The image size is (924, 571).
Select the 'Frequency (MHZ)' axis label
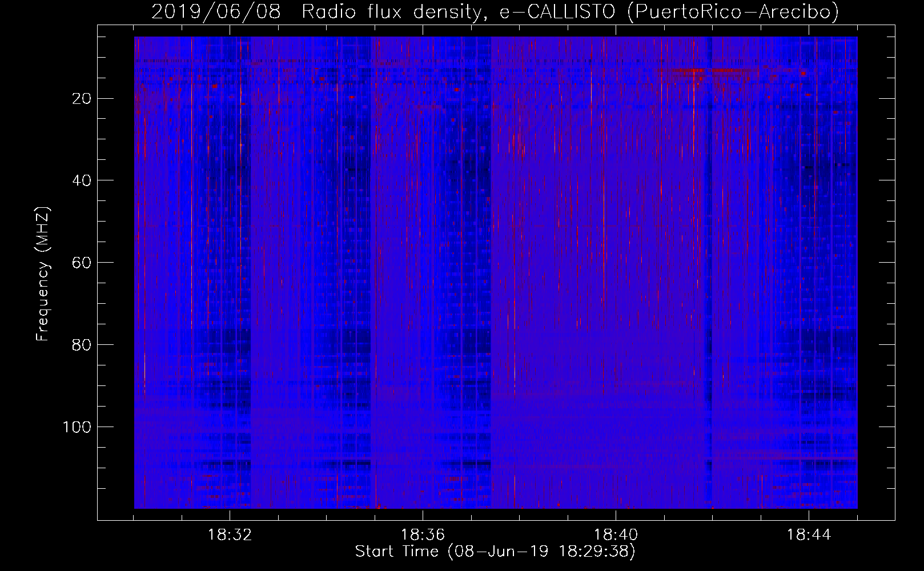tap(43, 274)
